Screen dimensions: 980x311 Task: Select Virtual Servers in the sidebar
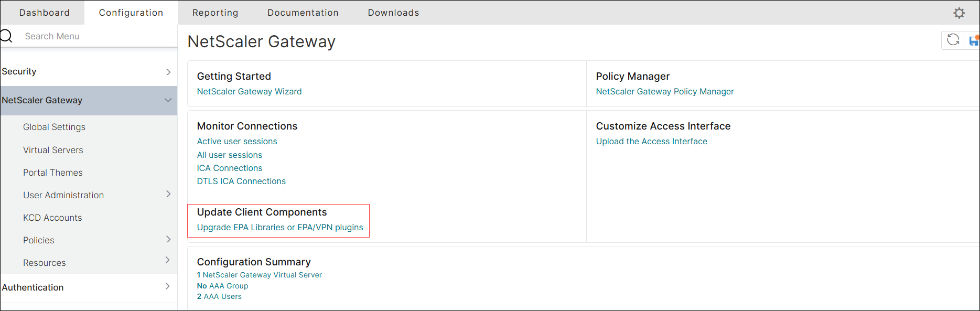pyautogui.click(x=53, y=150)
